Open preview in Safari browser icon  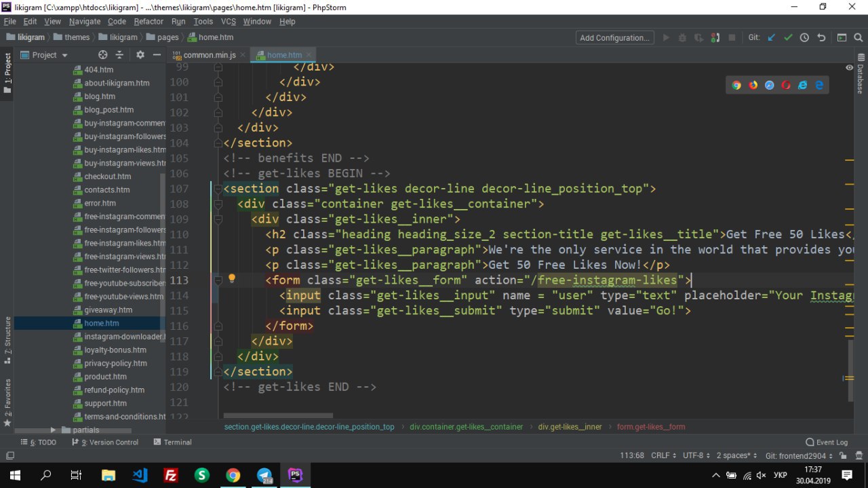tap(770, 85)
